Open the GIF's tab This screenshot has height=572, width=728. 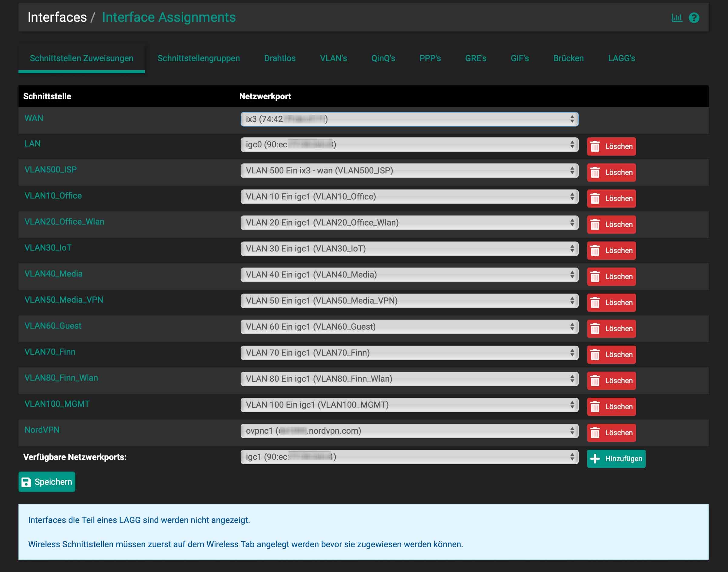(520, 58)
